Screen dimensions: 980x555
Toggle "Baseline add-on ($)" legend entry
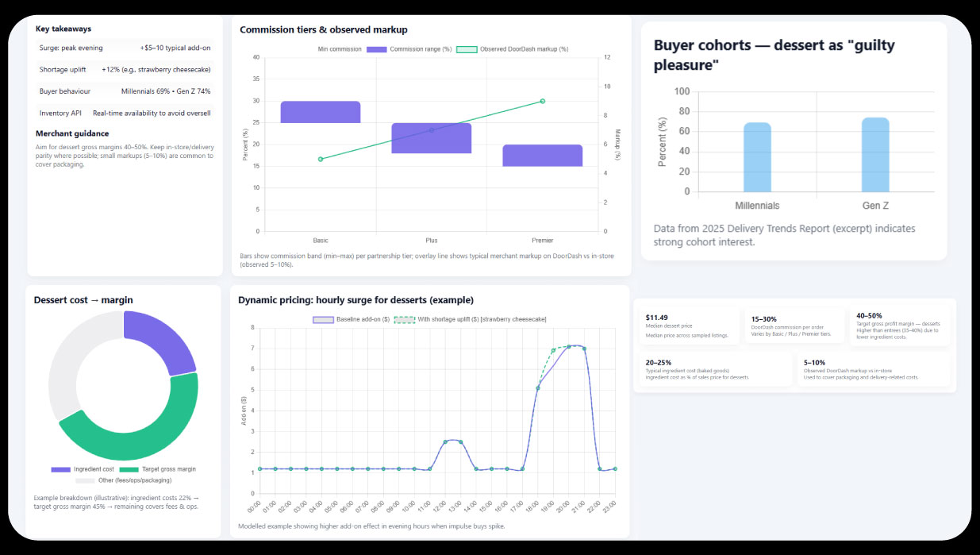[353, 319]
